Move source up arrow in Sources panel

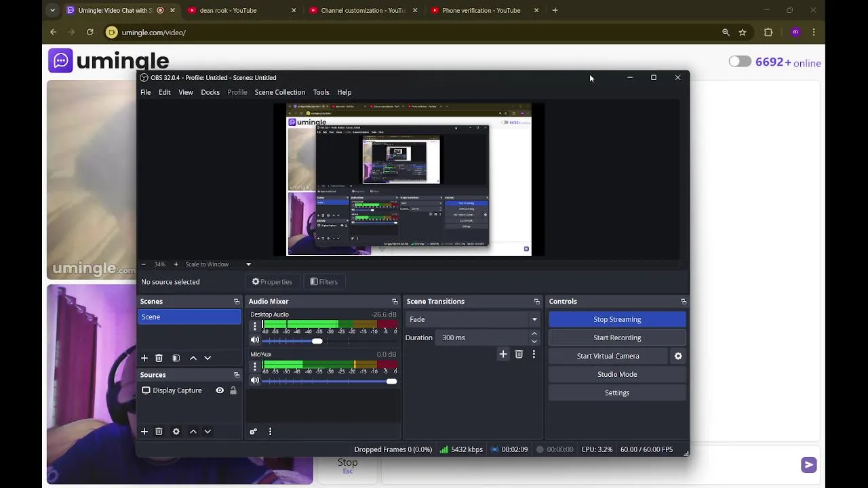[x=193, y=431]
